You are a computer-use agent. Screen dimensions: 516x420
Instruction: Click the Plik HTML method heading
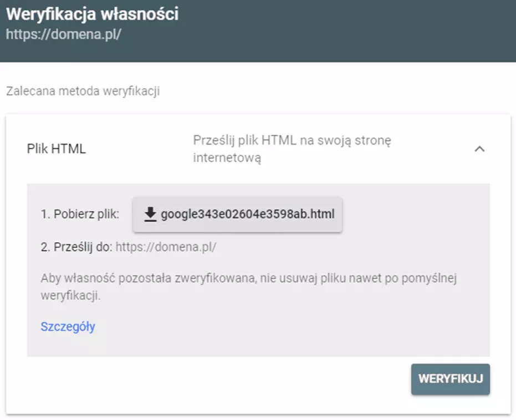coord(57,149)
